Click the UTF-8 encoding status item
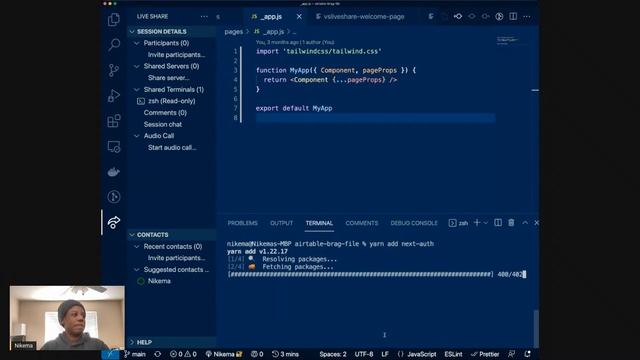Screen dimensions: 640x360 point(364,354)
